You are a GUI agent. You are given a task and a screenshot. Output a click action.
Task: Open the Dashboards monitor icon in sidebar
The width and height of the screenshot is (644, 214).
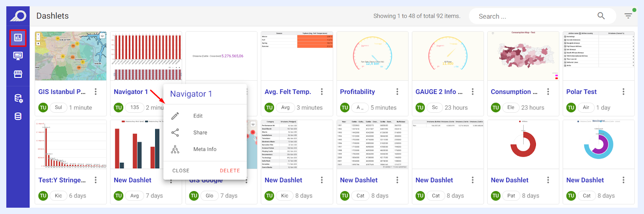coord(18,56)
